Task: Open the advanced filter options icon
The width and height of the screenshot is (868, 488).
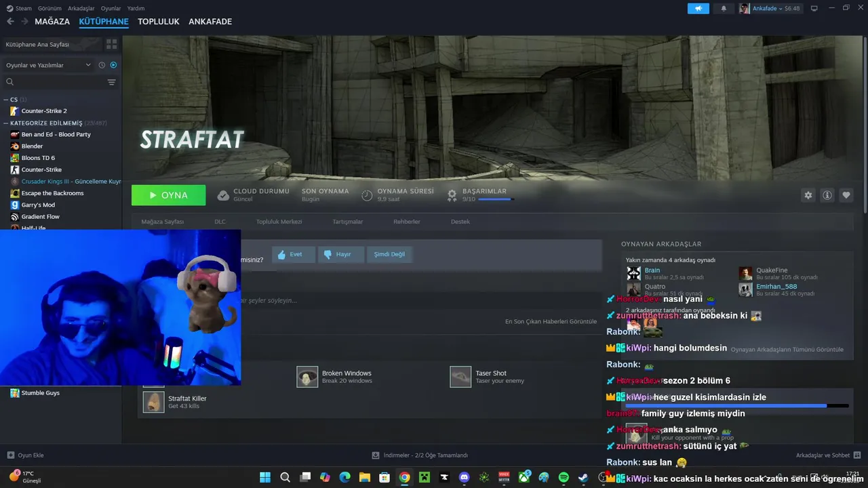Action: point(111,82)
